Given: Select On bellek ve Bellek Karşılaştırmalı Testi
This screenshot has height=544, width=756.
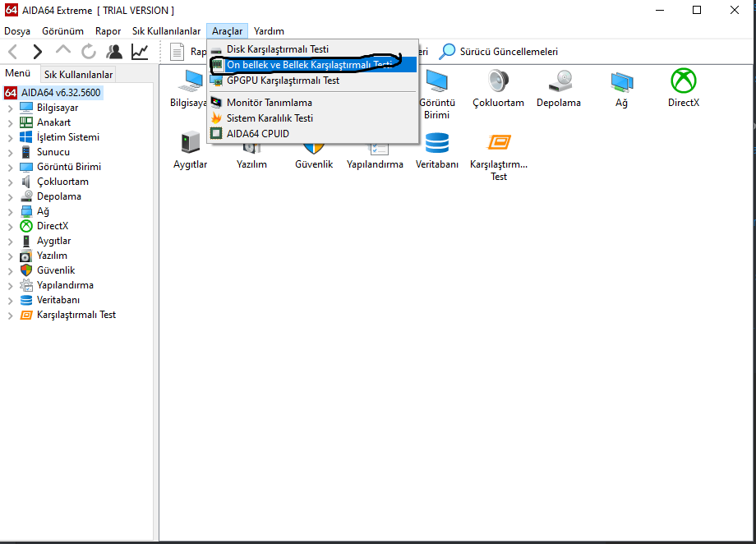Looking at the screenshot, I should [312, 65].
